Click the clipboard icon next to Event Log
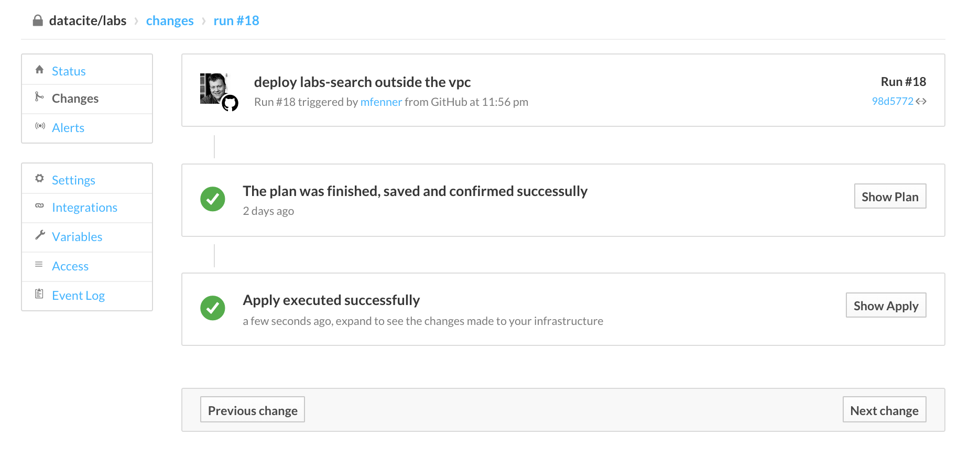 [39, 293]
